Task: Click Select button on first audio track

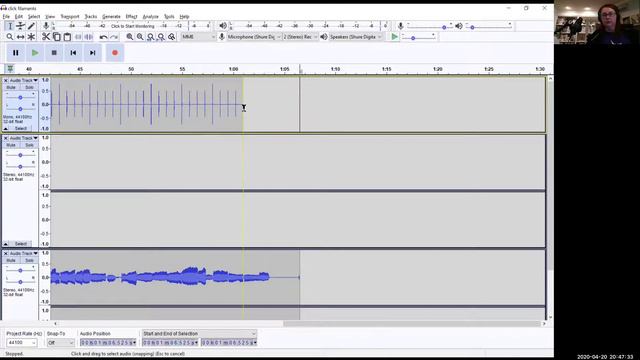Action: point(20,128)
